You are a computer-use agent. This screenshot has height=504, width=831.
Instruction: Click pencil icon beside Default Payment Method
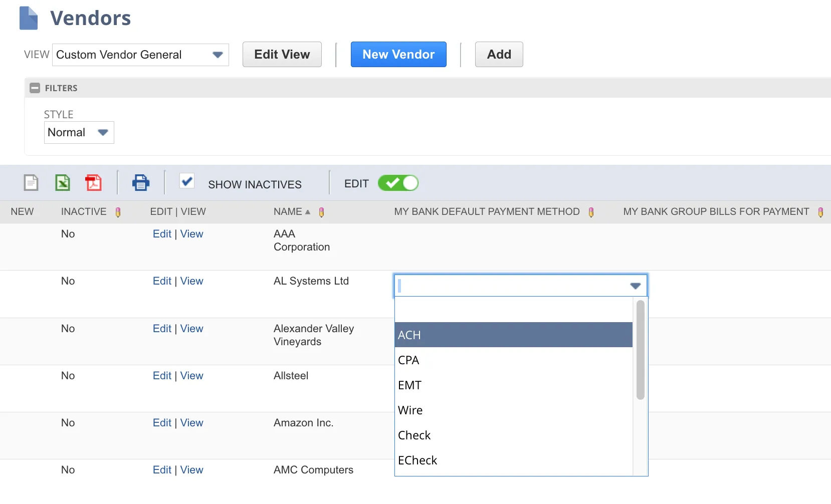coord(591,212)
